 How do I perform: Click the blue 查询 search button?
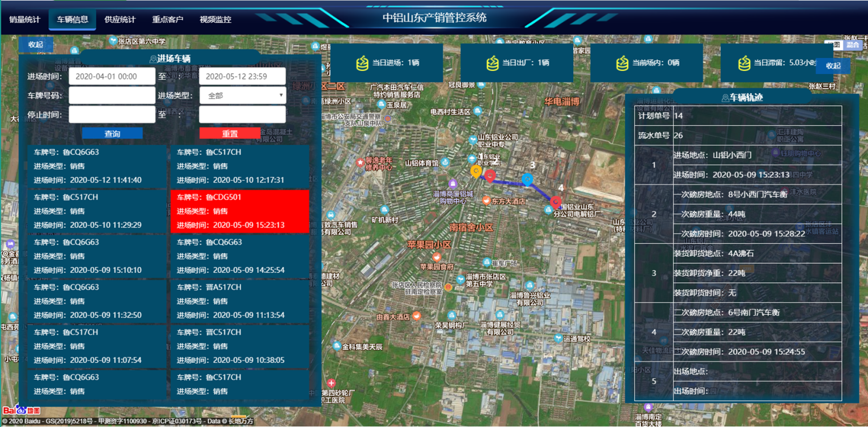coord(112,134)
